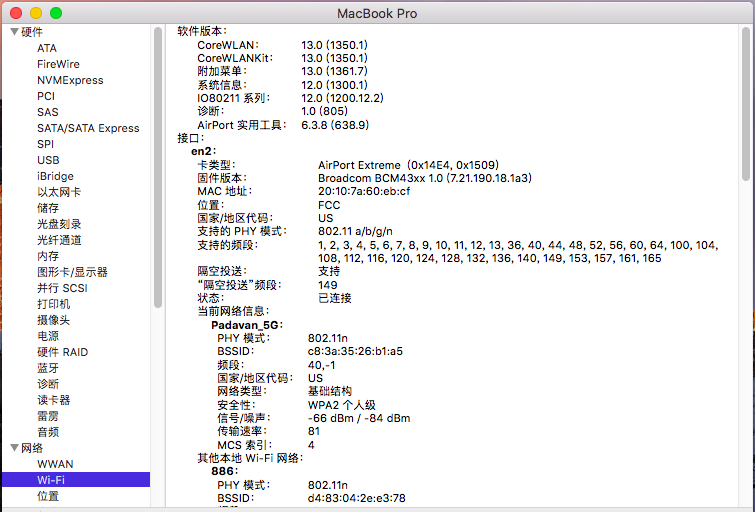Select 诊断 in the sidebar list

(48, 384)
